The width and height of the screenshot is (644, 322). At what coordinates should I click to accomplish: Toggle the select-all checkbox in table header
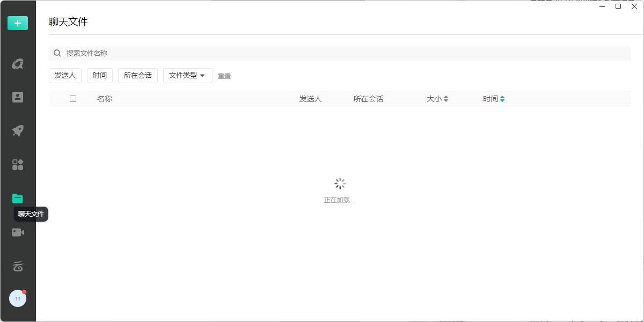point(73,99)
